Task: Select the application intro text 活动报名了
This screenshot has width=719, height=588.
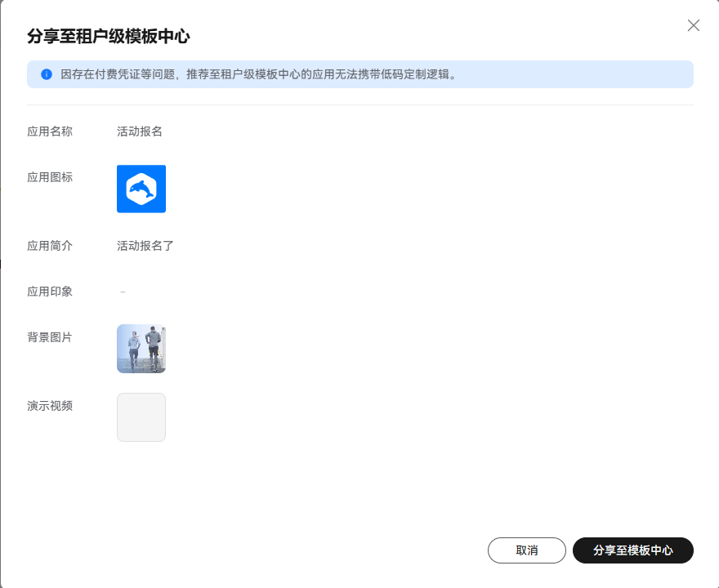Action: pyautogui.click(x=145, y=246)
